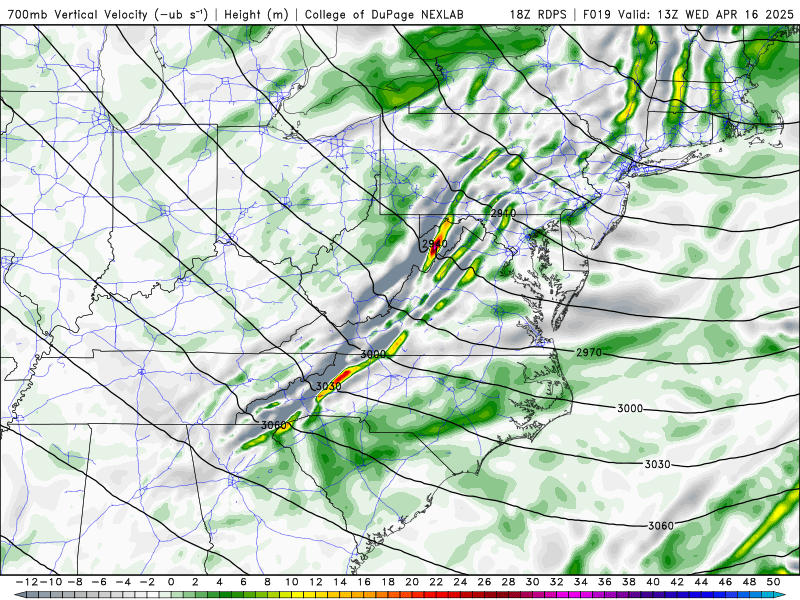Click the 26 value on the color scale
The height and width of the screenshot is (600, 800).
(x=484, y=582)
